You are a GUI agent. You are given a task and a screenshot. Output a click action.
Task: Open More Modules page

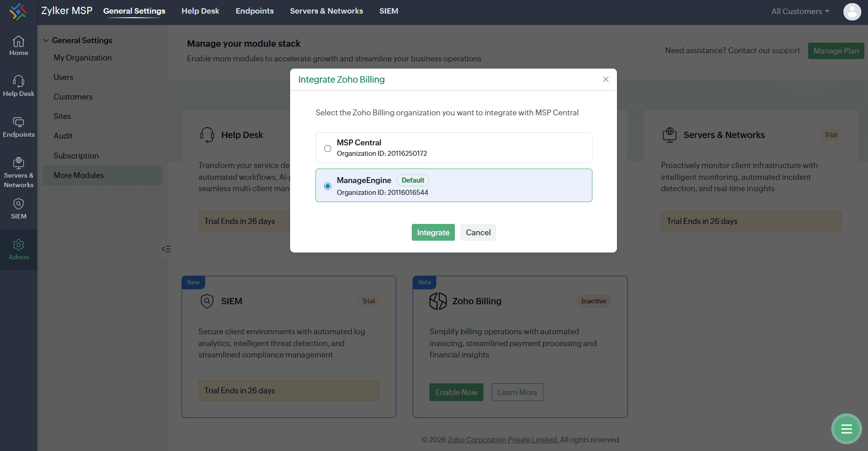point(103,175)
